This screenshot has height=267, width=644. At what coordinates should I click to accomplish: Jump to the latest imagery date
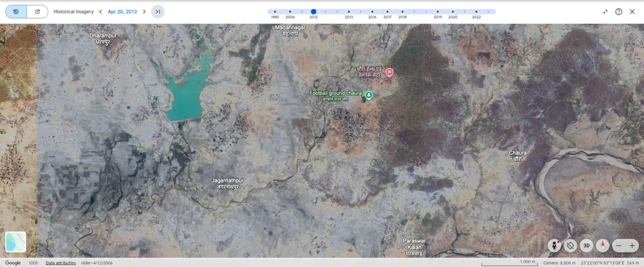(158, 12)
